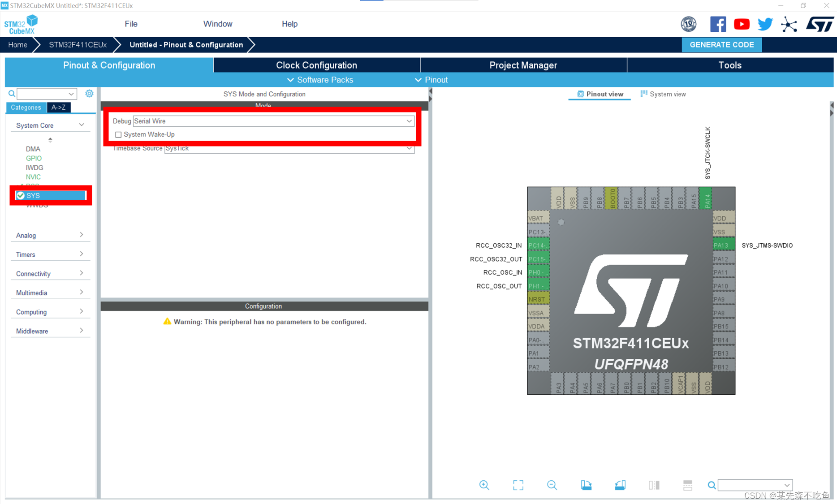Viewport: 837px width, 504px height.
Task: Open the File menu
Action: (x=131, y=24)
